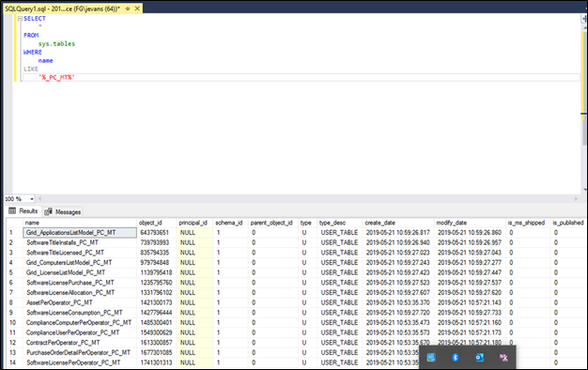Click the parent_object_id column header
The image size is (588, 370).
[x=272, y=223]
